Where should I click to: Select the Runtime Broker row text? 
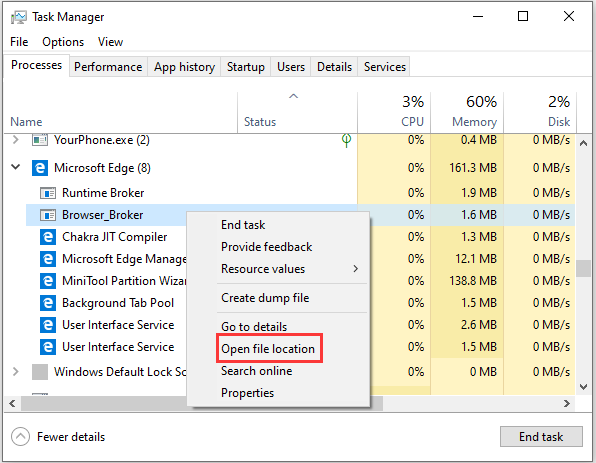103,193
